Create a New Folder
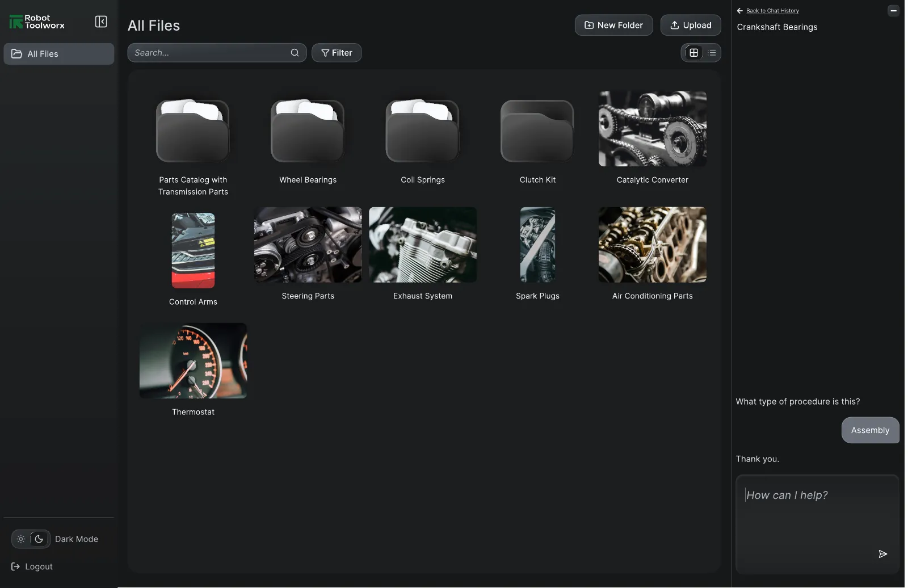908x588 pixels. (x=613, y=25)
